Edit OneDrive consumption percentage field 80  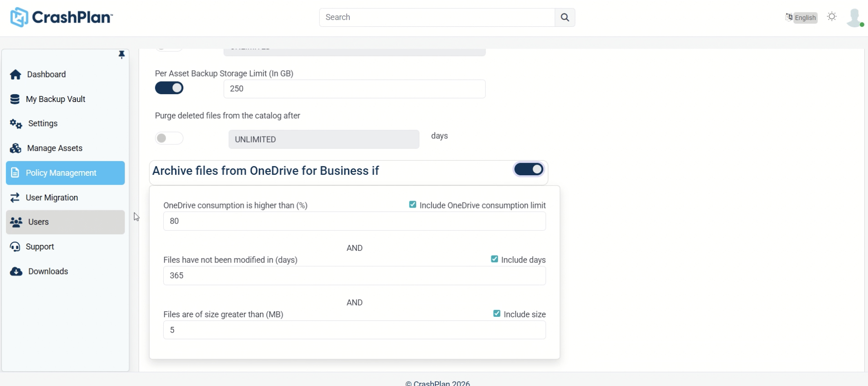coord(354,221)
